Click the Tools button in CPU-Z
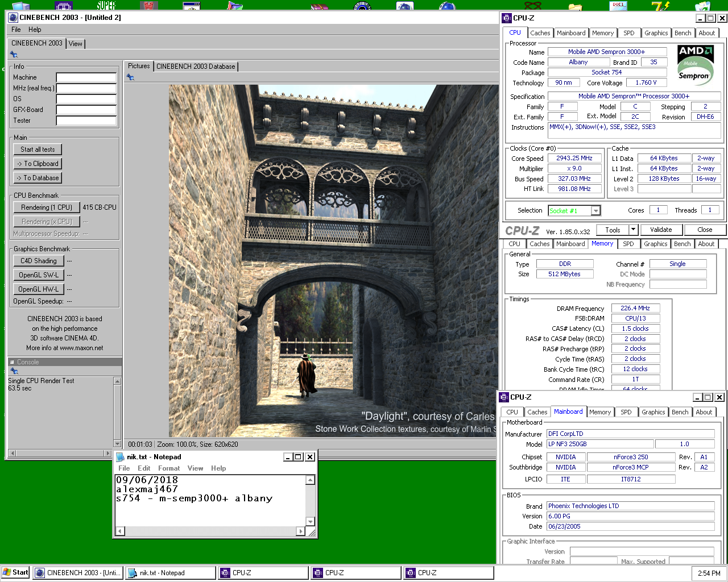 (613, 230)
